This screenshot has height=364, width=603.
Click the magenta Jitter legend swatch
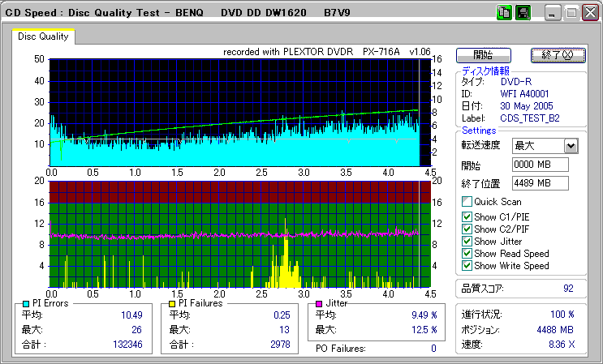click(x=320, y=303)
